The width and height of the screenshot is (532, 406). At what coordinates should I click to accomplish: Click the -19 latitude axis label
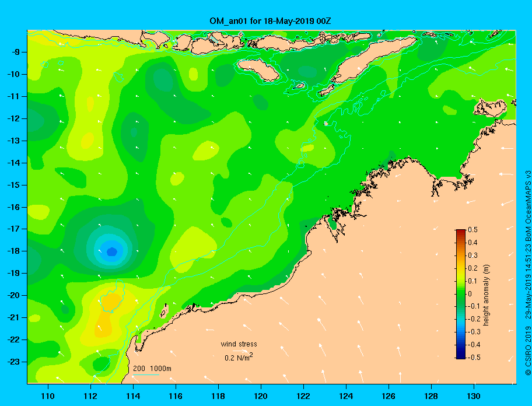tap(13, 273)
